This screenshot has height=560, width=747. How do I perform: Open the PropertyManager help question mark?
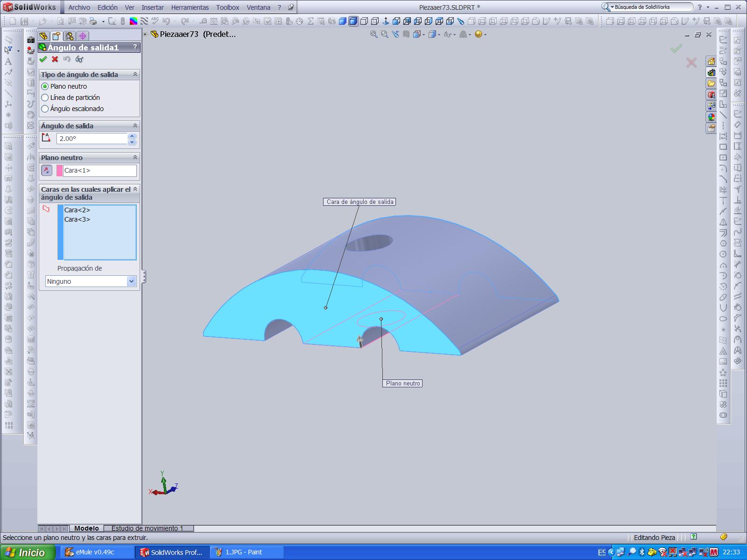[135, 47]
